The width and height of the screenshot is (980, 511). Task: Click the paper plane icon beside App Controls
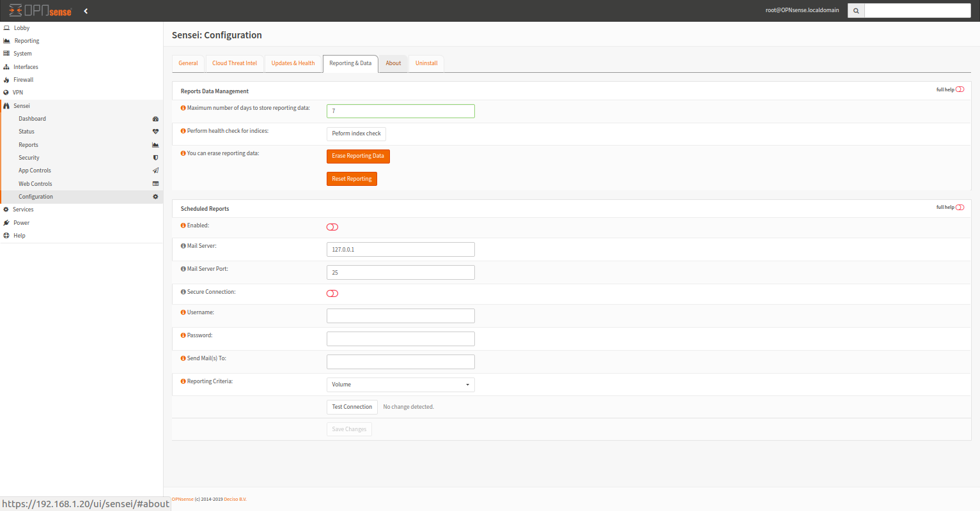tap(155, 171)
